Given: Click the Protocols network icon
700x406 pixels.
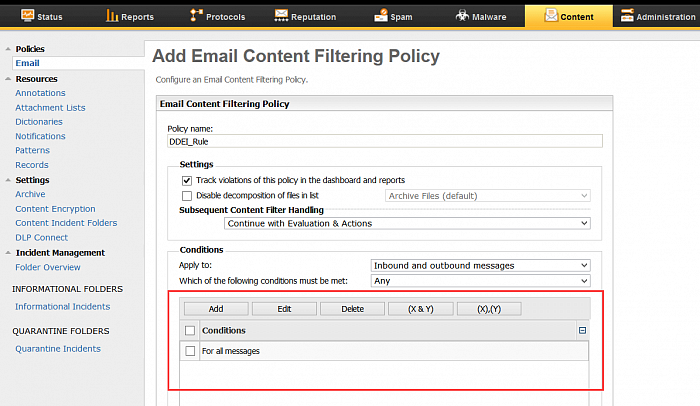Looking at the screenshot, I should 196,15.
